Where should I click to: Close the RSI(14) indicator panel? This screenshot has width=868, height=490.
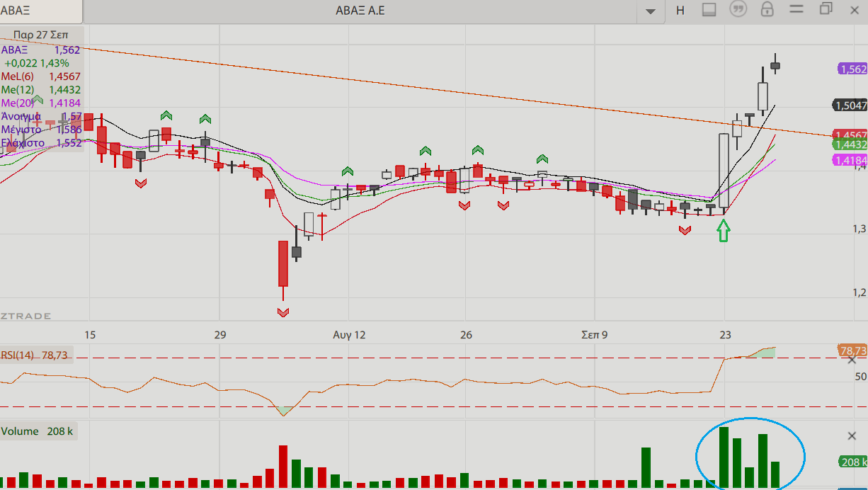(x=852, y=360)
